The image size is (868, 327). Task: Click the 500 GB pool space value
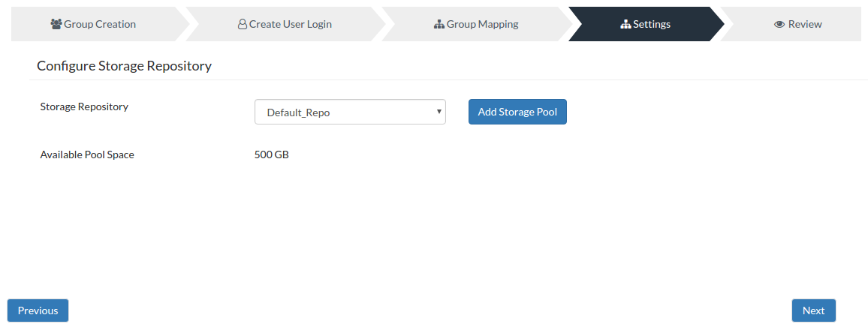272,154
